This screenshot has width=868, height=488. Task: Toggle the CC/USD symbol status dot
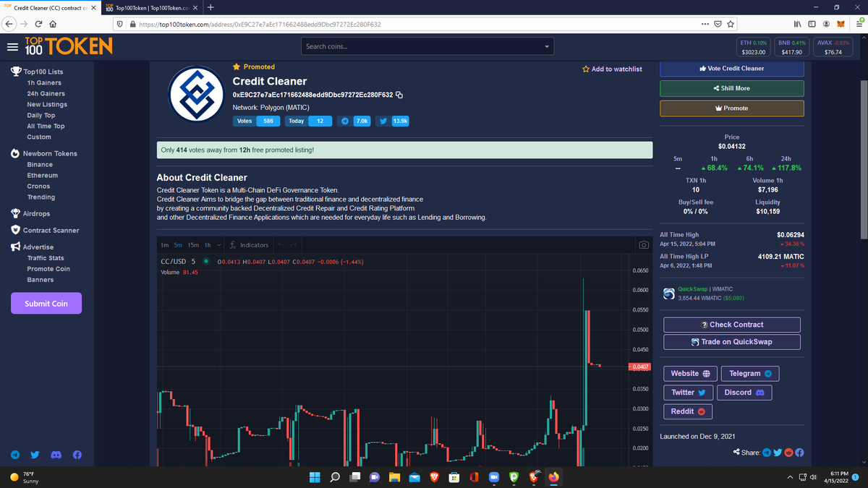point(206,261)
